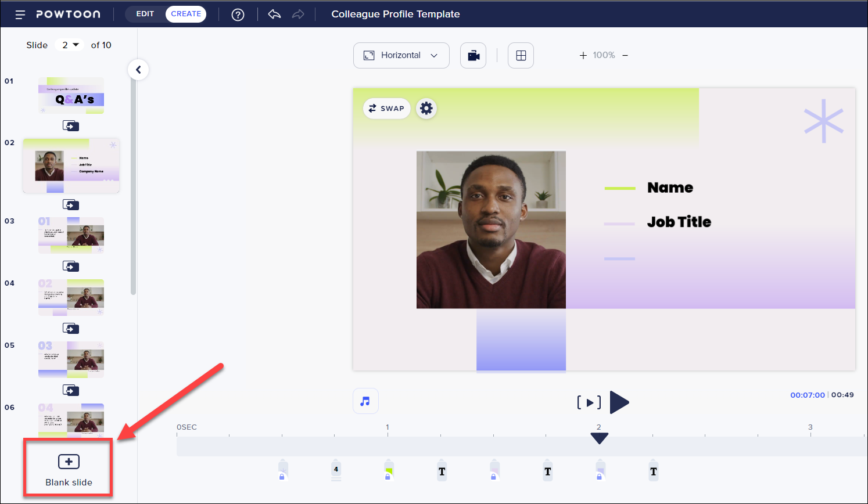
Task: Switch to EDIT mode
Action: click(x=145, y=14)
